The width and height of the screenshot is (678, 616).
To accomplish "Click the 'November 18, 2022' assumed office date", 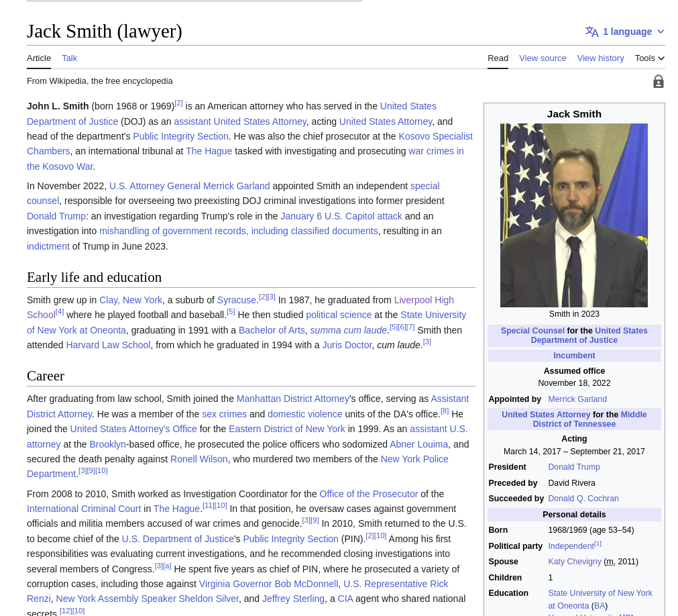I will [574, 383].
